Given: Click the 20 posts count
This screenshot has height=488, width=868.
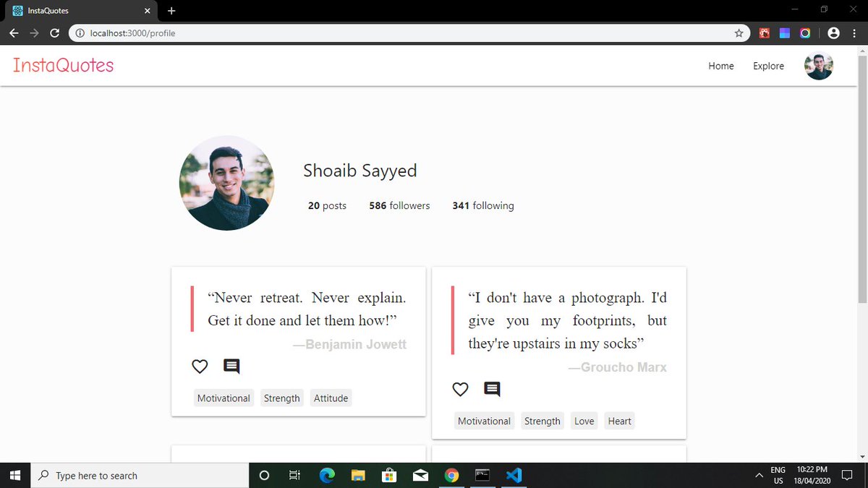Looking at the screenshot, I should coord(327,206).
